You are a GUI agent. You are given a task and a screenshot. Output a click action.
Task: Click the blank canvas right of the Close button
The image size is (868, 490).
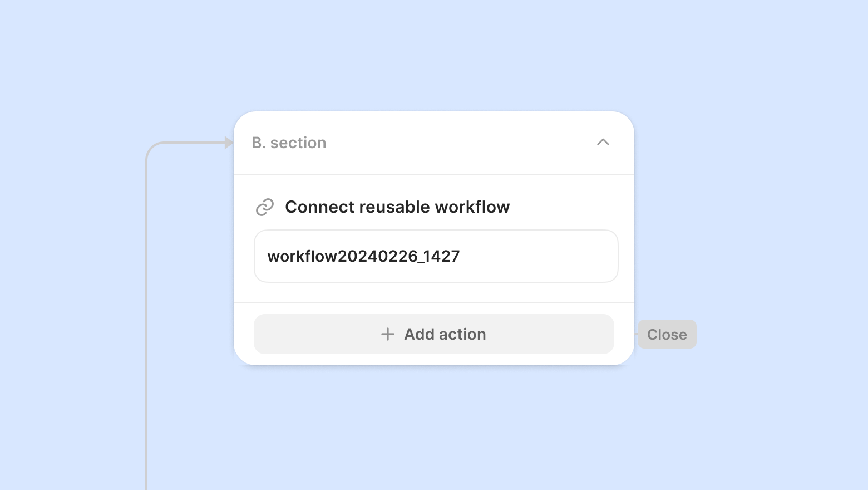coord(779,334)
